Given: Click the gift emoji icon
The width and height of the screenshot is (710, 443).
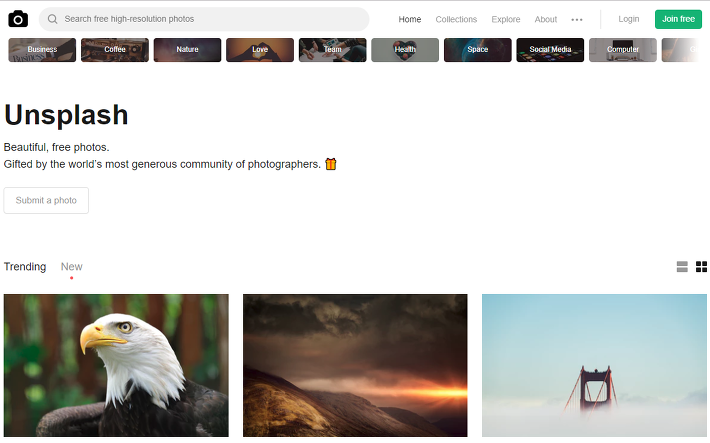Looking at the screenshot, I should (x=331, y=164).
